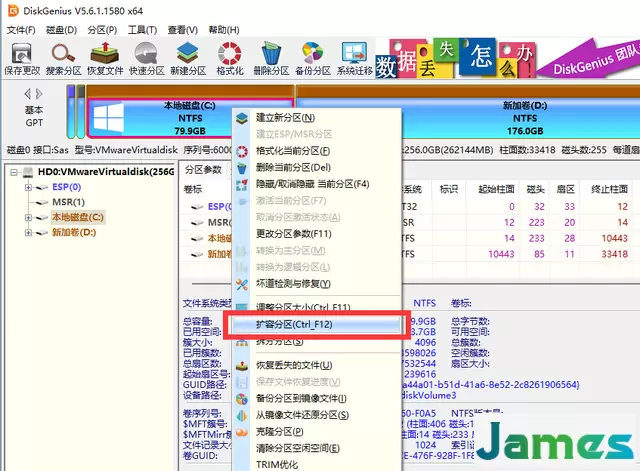
Task: Go to previous disk with left arrow
Action: coord(28,94)
